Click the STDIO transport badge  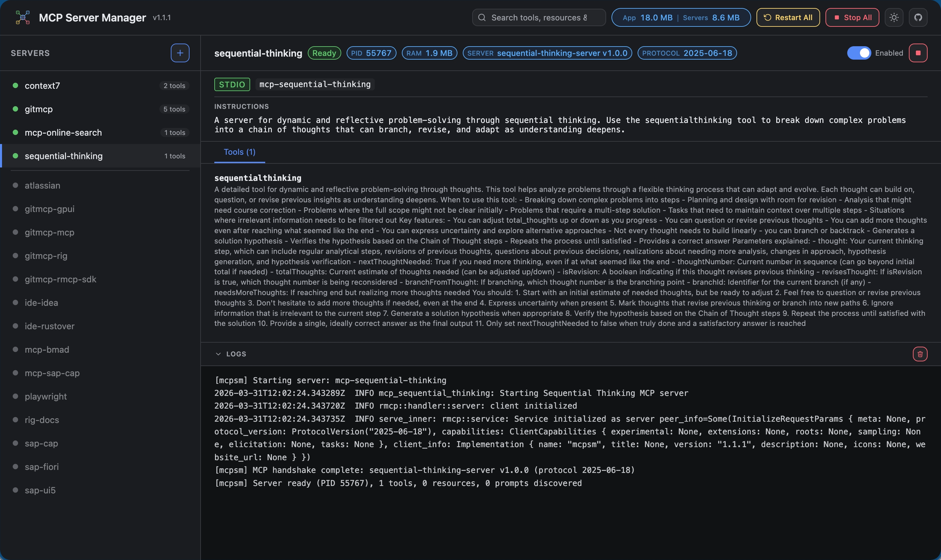[232, 84]
